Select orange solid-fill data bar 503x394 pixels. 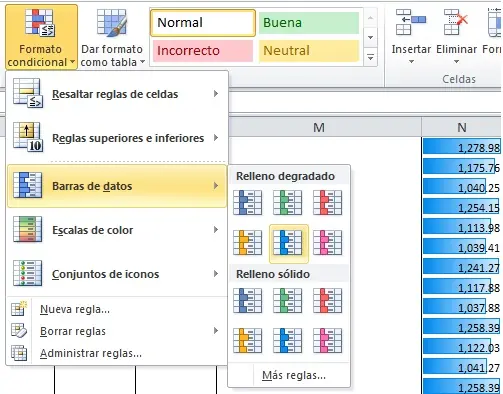[x=248, y=340]
